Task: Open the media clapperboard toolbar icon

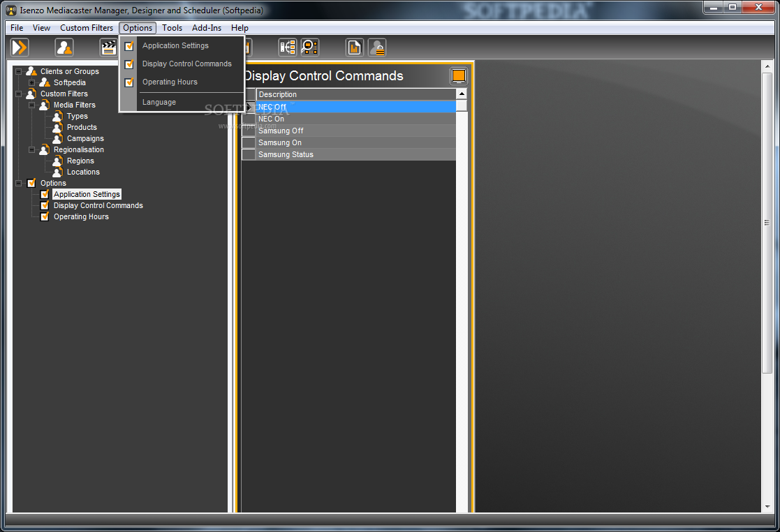Action: pos(108,47)
